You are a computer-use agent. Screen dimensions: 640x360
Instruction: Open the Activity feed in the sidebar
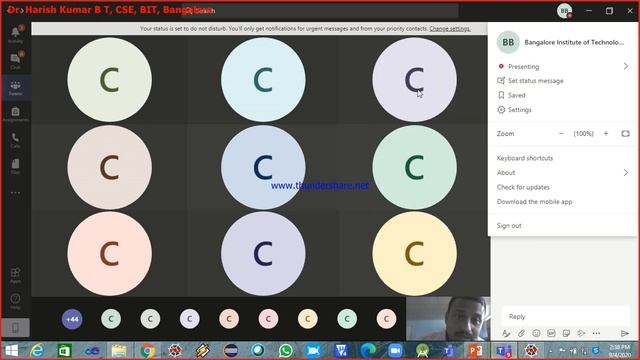pos(16,34)
